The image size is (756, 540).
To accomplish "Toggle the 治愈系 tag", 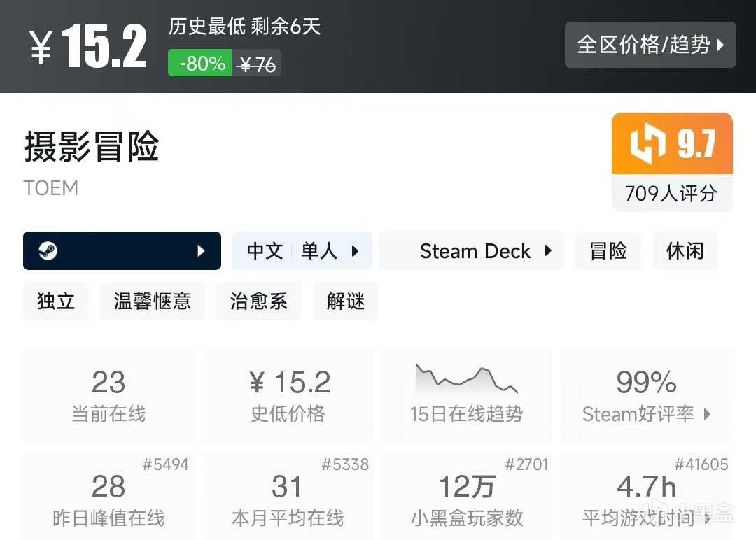I will (258, 301).
